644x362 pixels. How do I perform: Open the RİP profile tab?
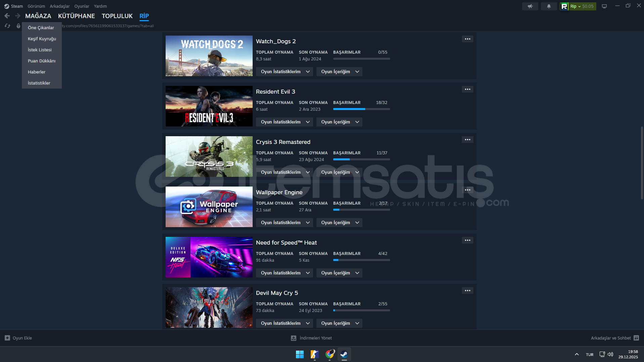[144, 16]
